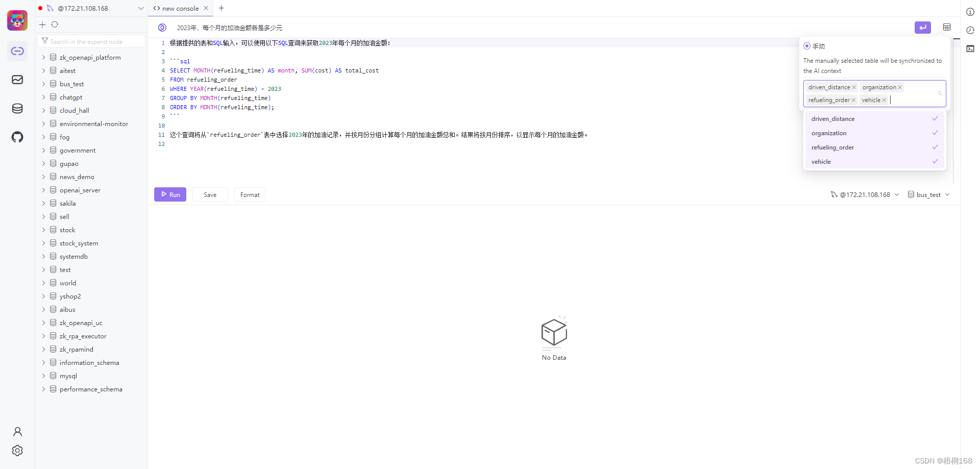Open the settings gear icon
This screenshot has width=980, height=469.
17,451
